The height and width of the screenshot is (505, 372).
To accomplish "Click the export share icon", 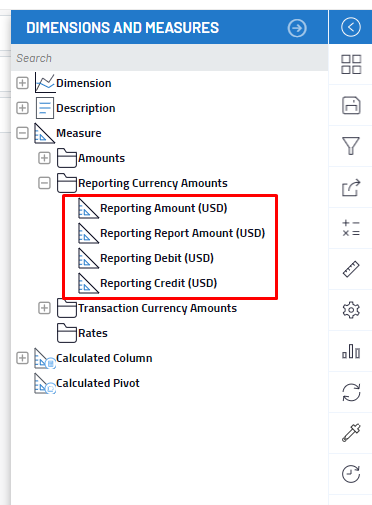I will 351,187.
